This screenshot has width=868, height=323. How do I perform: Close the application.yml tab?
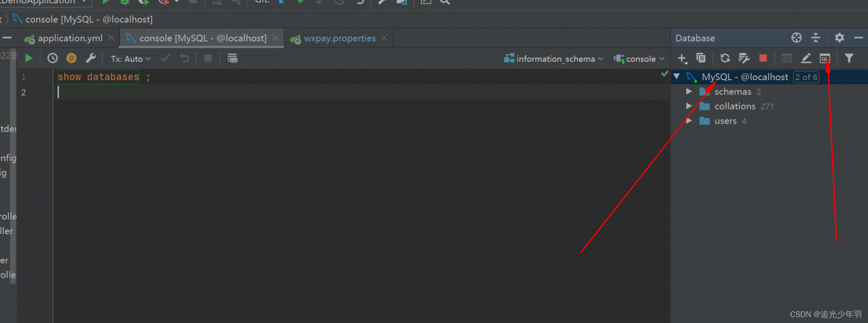112,39
